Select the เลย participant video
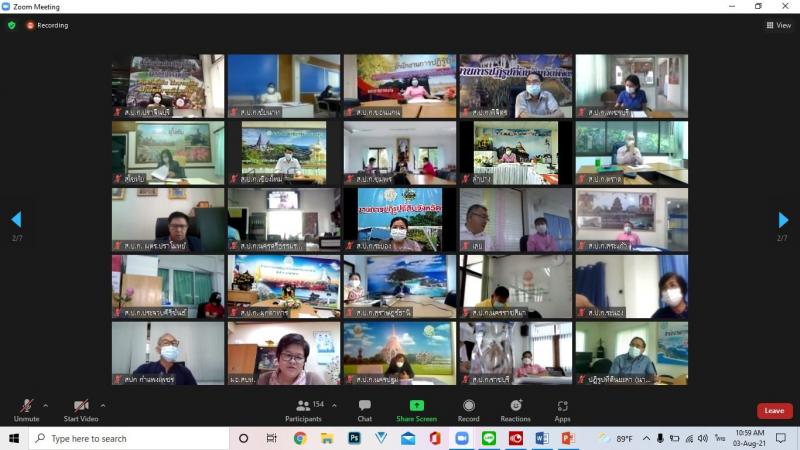This screenshot has height=450, width=800. click(x=516, y=220)
